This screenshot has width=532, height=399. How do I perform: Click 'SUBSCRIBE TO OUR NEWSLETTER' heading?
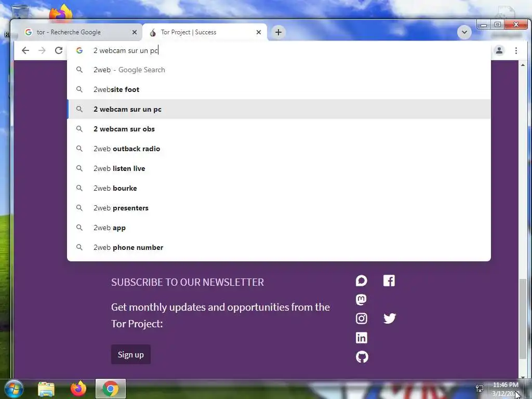(187, 282)
